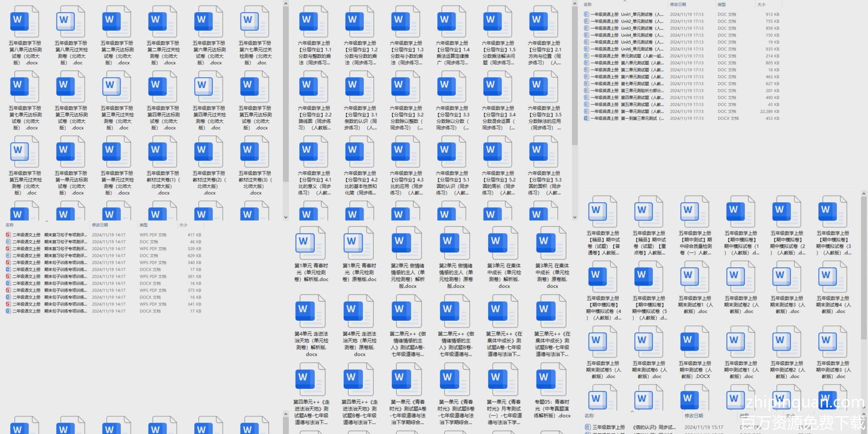
Task: Open 五年级数学上册 期中模拟试卷(1) Word icon
Action: pyautogui.click(x=741, y=212)
